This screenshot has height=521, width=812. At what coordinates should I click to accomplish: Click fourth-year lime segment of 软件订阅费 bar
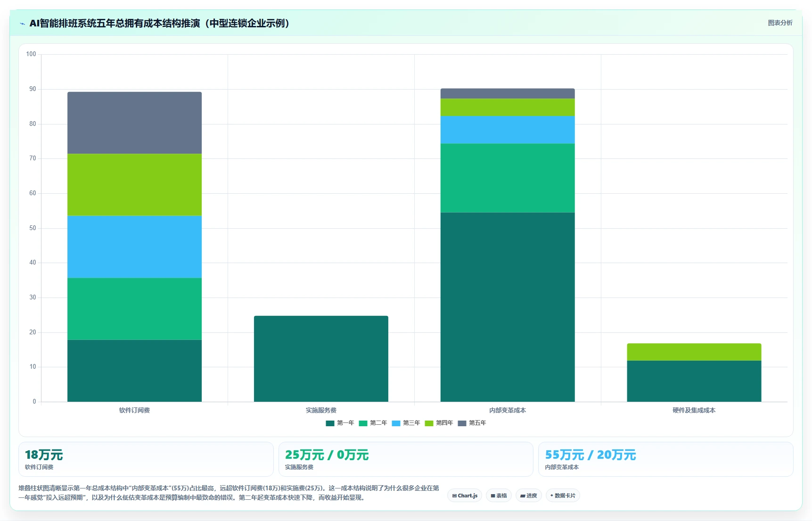point(134,185)
